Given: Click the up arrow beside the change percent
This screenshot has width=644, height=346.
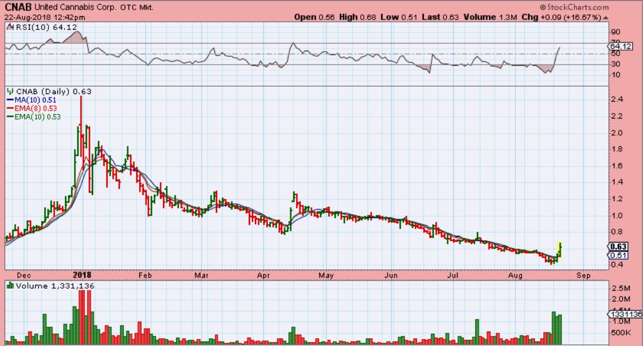Looking at the screenshot, I should 606,18.
